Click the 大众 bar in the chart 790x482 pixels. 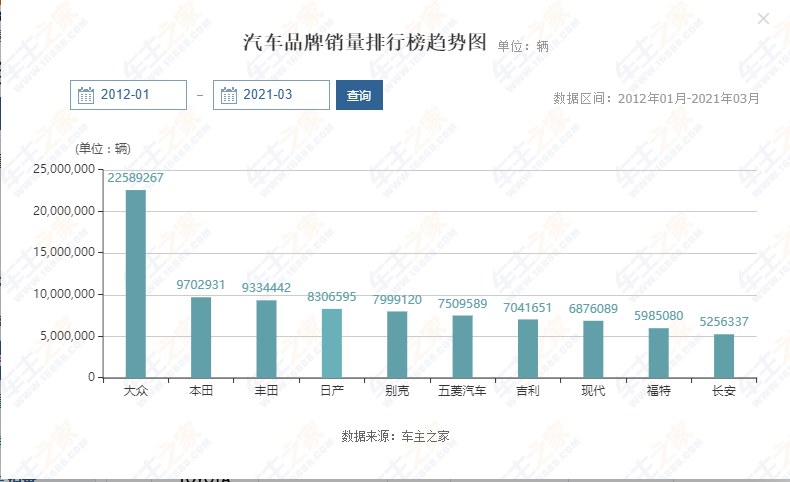[136, 284]
